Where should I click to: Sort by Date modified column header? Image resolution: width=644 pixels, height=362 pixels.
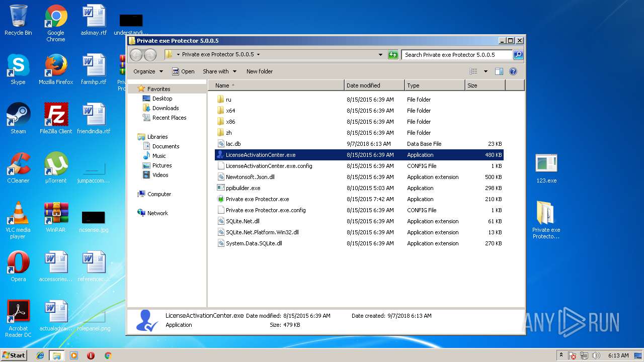(x=374, y=85)
